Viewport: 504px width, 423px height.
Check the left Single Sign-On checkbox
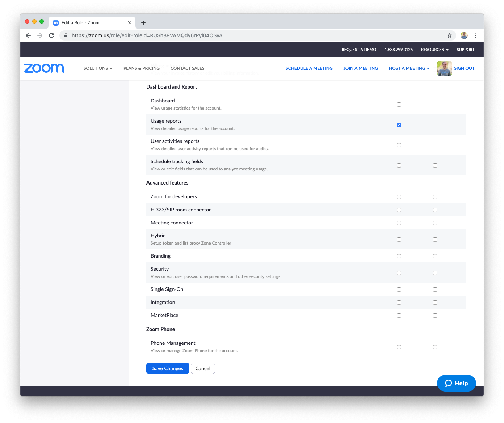point(399,289)
